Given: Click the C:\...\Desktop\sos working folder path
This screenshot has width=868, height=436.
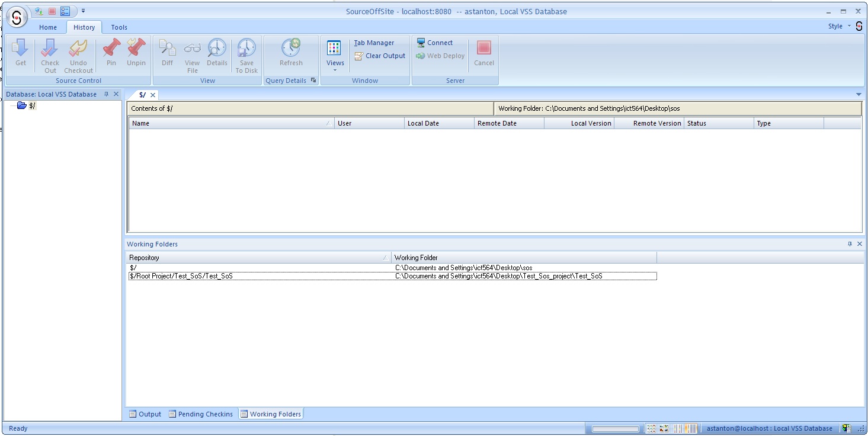Looking at the screenshot, I should click(x=463, y=268).
